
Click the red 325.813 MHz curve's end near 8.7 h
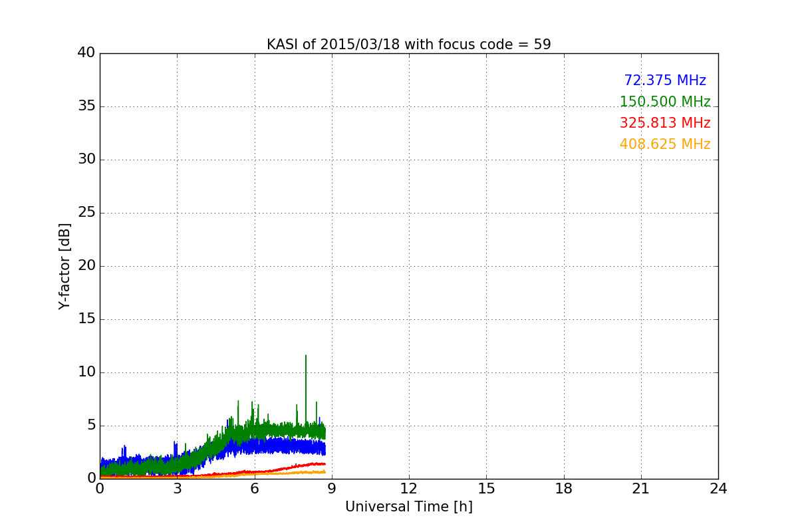pos(324,464)
